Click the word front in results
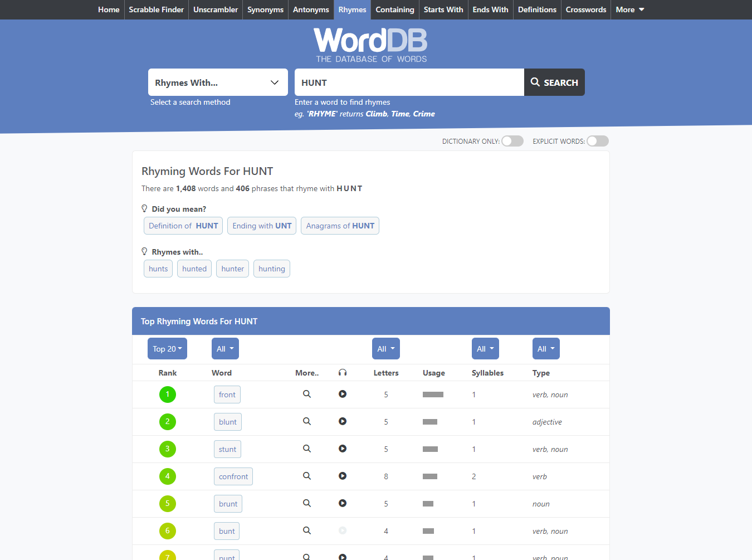 coord(227,395)
